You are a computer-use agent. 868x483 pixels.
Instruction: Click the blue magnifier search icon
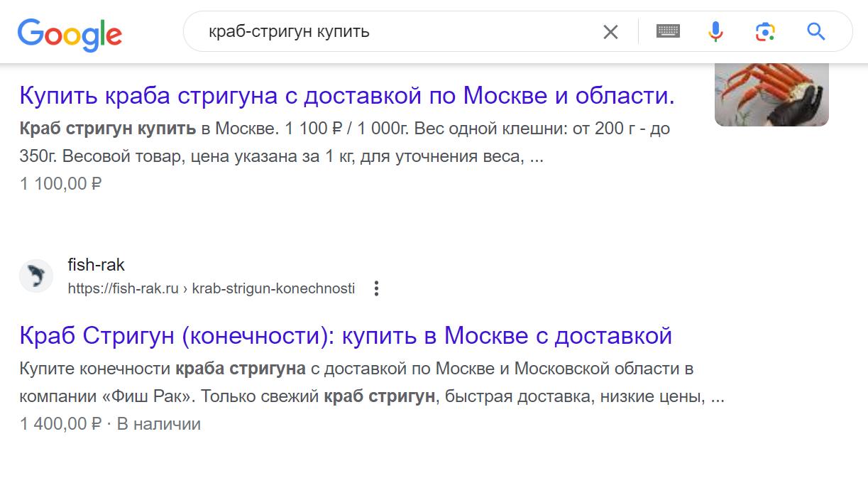816,31
